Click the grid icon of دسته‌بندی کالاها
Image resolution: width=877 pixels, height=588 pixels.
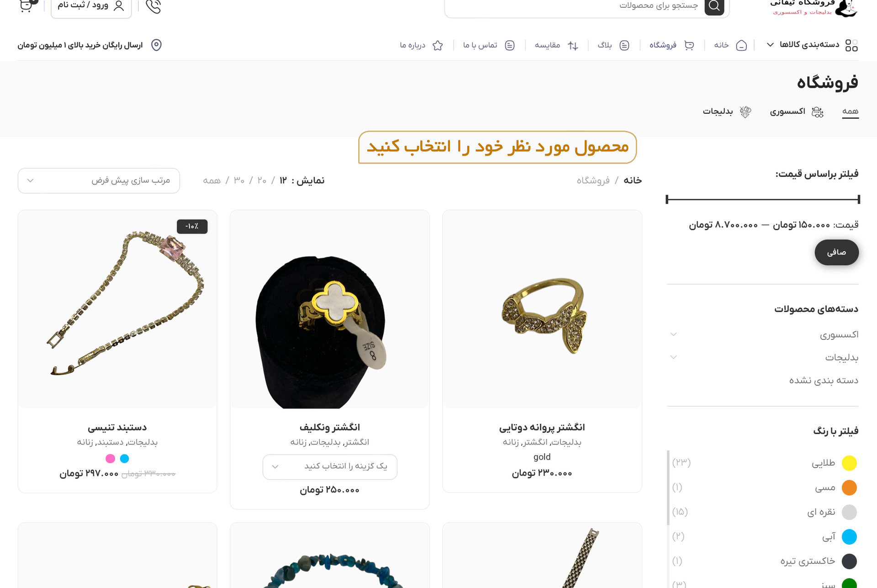(x=851, y=45)
